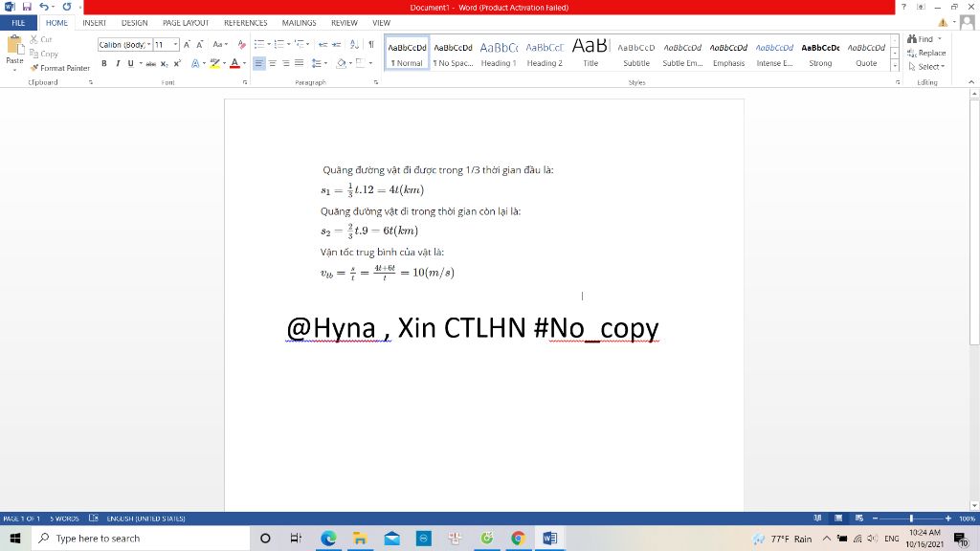
Task: Click the Increase Indent icon
Action: (336, 44)
